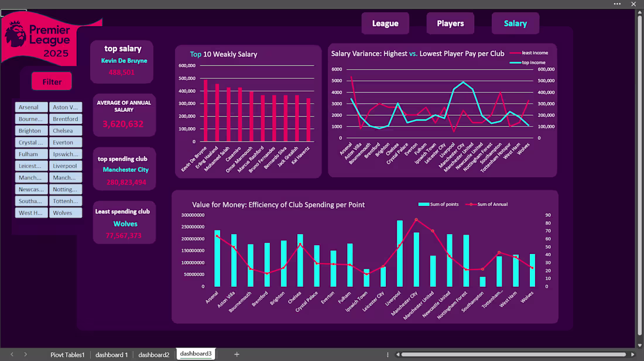Screen dimensions: 644x361
Task: Click the Top 10 Weakly Salary chart title
Action: pyautogui.click(x=224, y=54)
